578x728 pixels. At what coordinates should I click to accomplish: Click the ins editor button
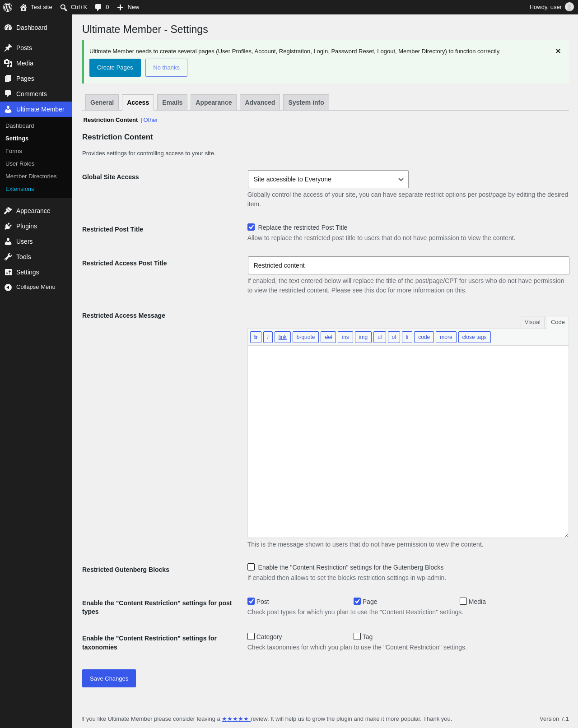[345, 337]
